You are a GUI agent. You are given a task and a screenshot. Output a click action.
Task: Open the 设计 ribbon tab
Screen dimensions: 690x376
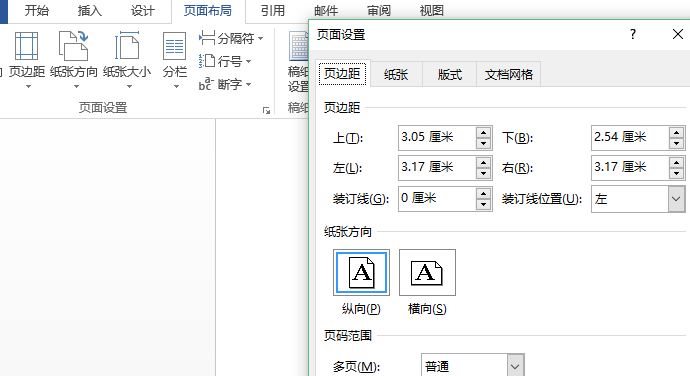pos(143,11)
